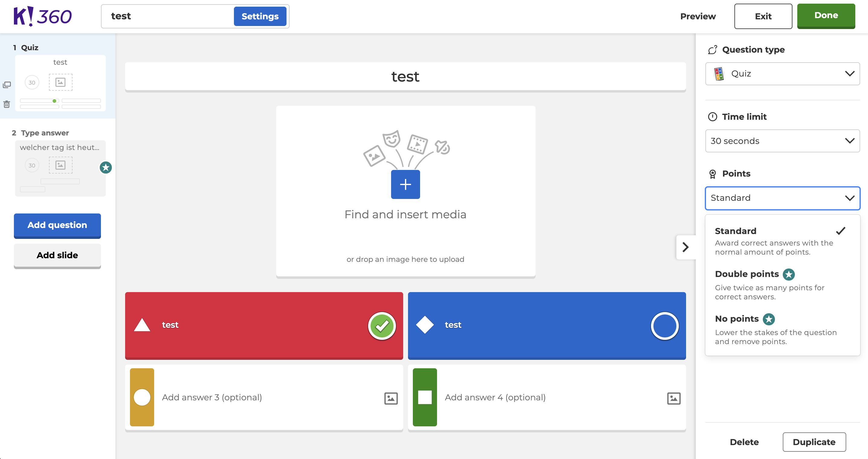This screenshot has height=459, width=868.
Task: Click the points trophy icon
Action: [x=712, y=174]
